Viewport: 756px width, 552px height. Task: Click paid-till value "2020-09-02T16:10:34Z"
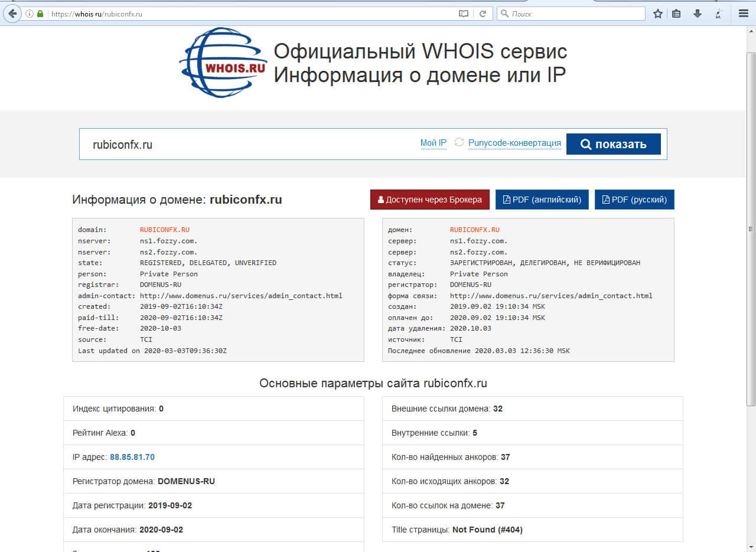[x=181, y=318]
